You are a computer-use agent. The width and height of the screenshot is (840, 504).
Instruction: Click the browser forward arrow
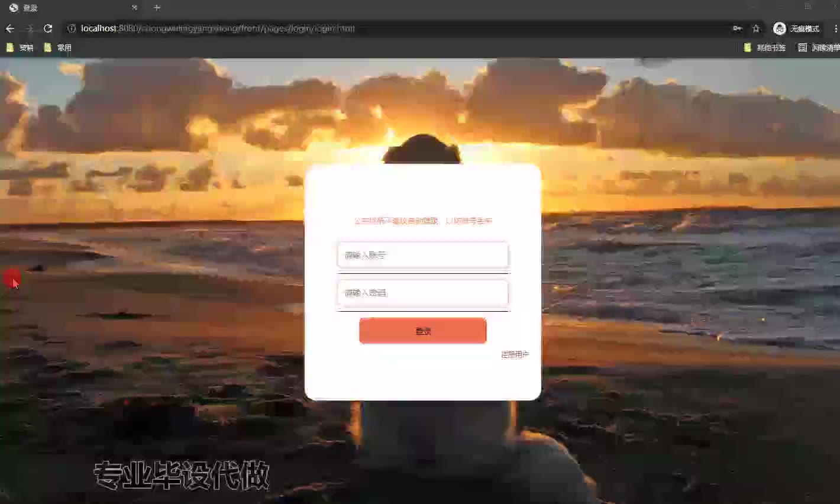pos(29,28)
